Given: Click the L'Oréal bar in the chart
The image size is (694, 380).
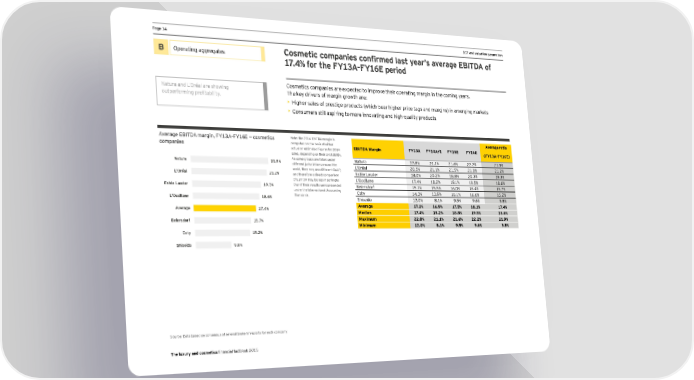Looking at the screenshot, I should click(x=229, y=172).
